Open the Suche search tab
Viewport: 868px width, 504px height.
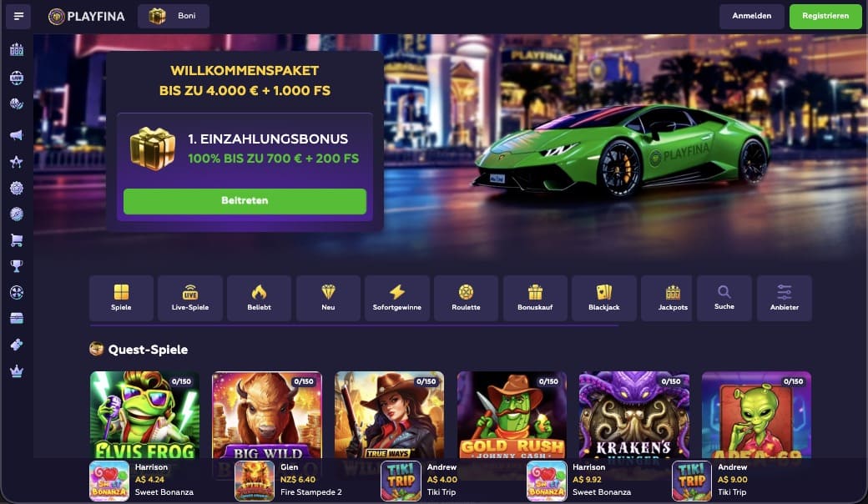[724, 298]
